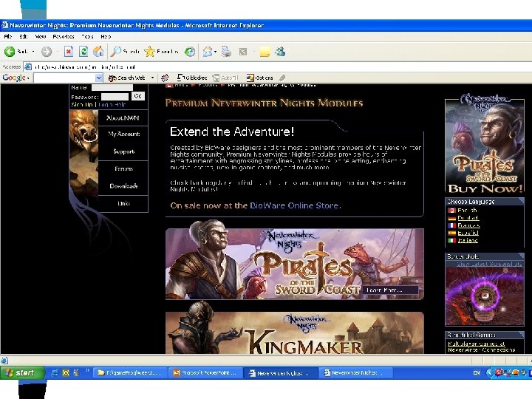Click the IE Back arrow button
Image resolution: width=532 pixels, height=399 pixels.
[10, 52]
